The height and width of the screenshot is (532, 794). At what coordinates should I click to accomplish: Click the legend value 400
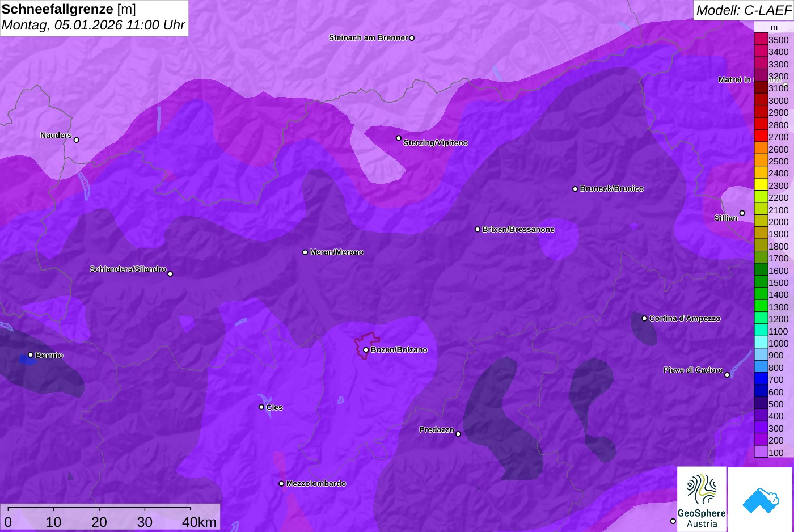(x=776, y=416)
